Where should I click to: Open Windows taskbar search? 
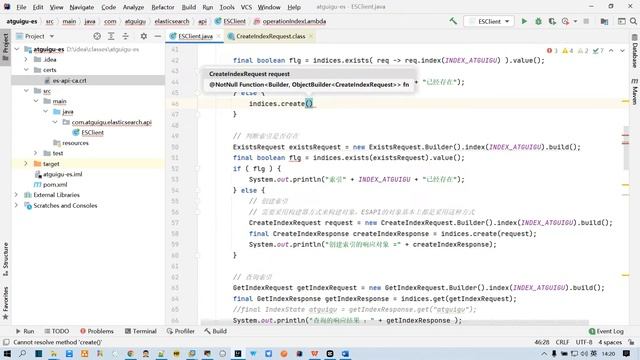22,353
